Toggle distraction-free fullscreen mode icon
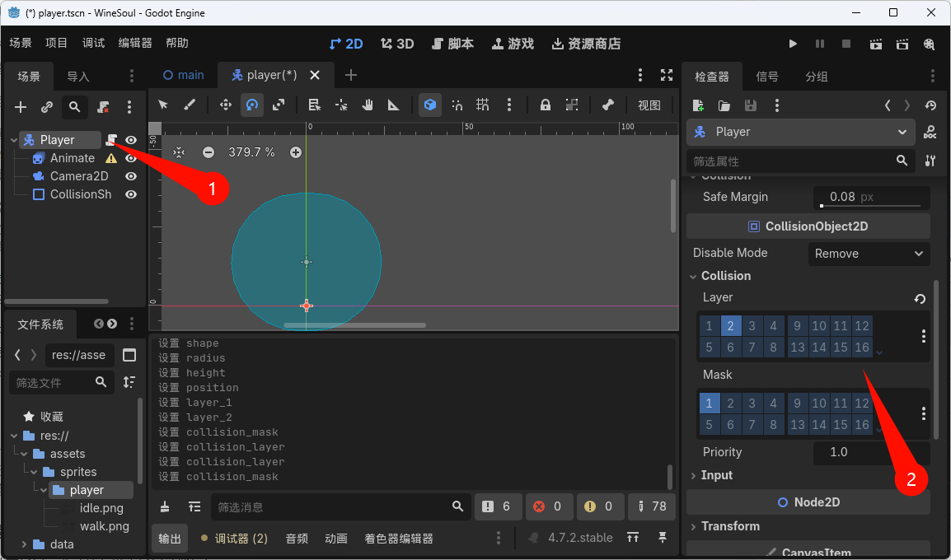Viewport: 951px width, 560px height. point(667,75)
